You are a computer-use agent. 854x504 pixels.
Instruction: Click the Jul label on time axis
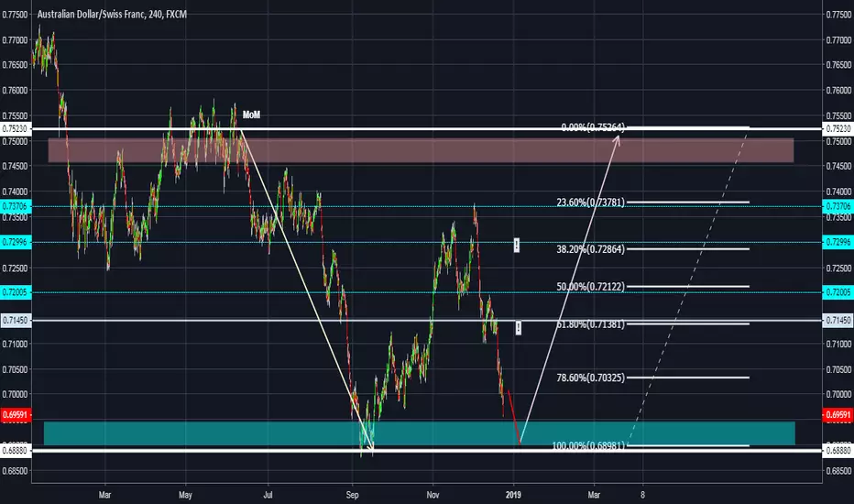click(268, 495)
